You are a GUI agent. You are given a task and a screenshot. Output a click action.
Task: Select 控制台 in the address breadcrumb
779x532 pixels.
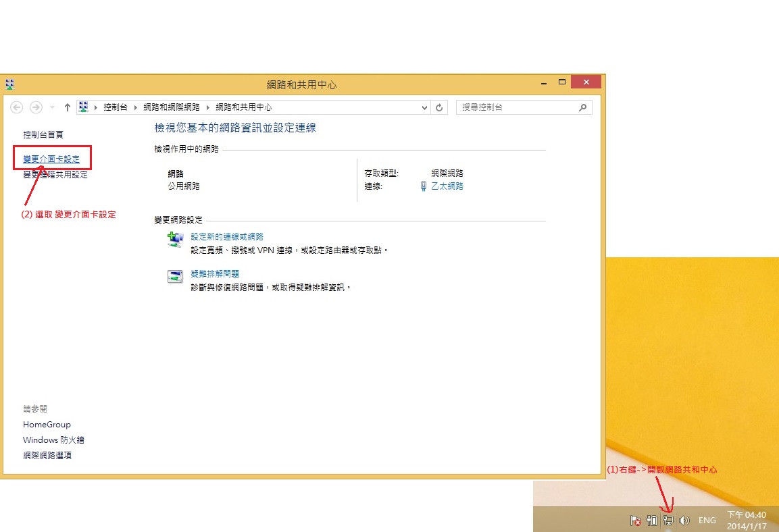[115, 107]
